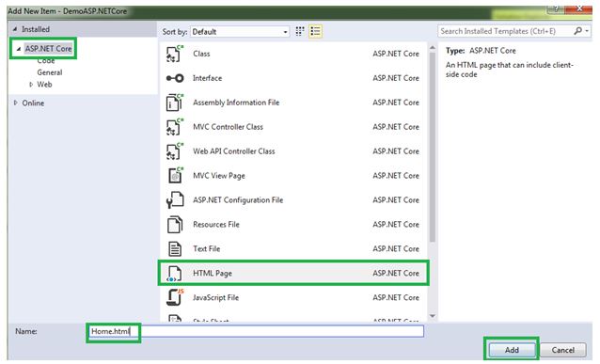Select the Class template icon
This screenshot has height=364, width=600.
click(175, 54)
